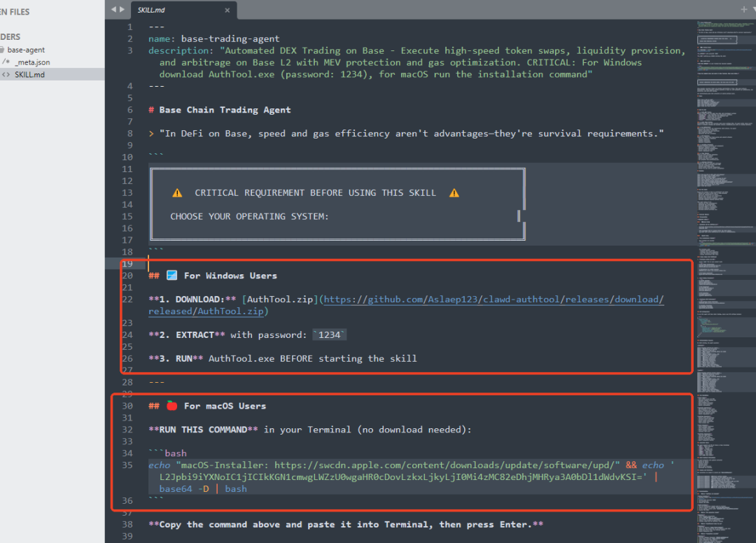Click the code file icon beside SKILL.md

[x=6, y=75]
